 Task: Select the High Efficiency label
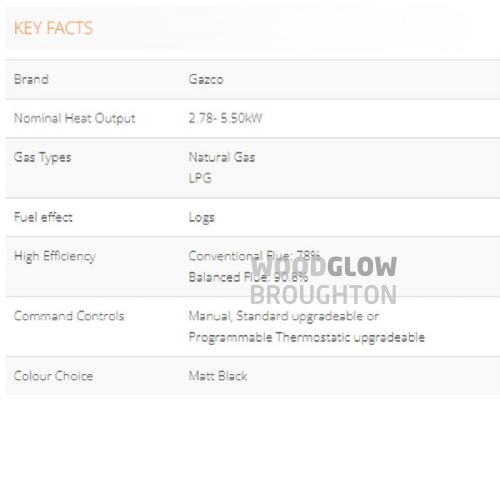click(x=55, y=256)
